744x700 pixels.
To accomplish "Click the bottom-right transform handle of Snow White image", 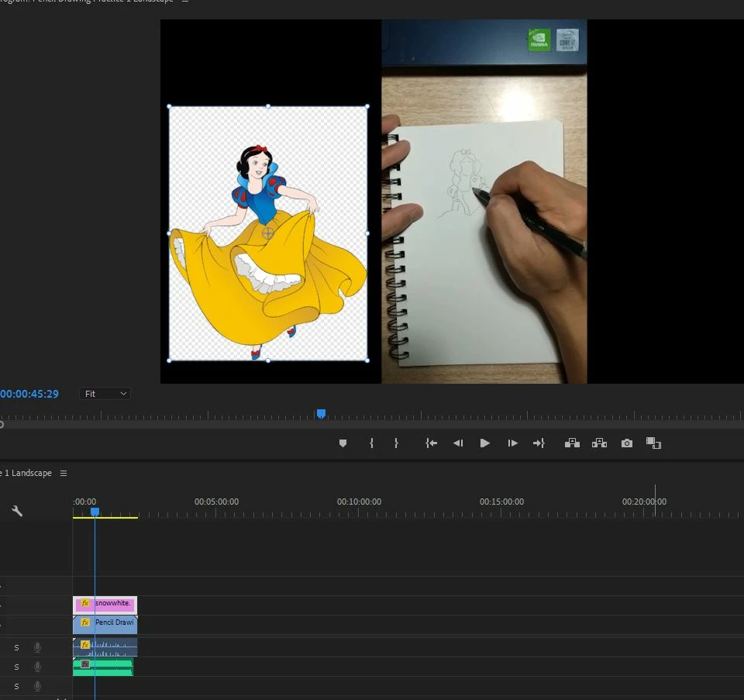I will pos(367,360).
